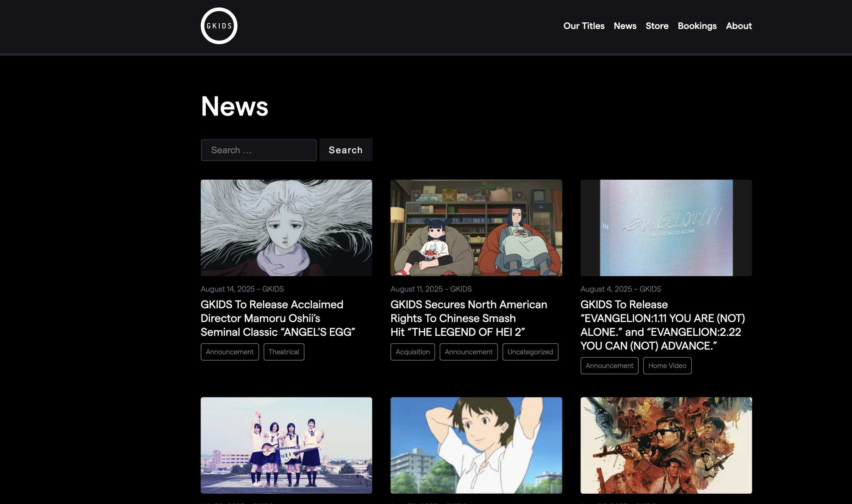Open the About page
Image resolution: width=852 pixels, height=504 pixels.
(739, 26)
